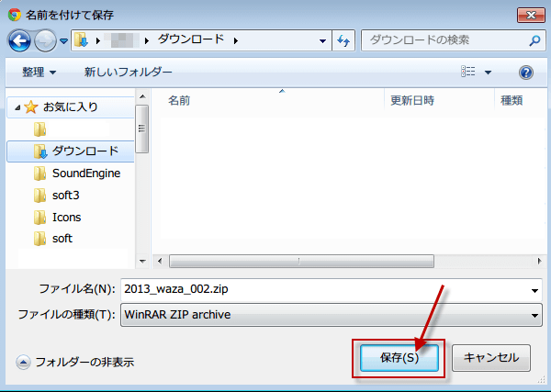Sort by 名前 column header

(x=179, y=100)
